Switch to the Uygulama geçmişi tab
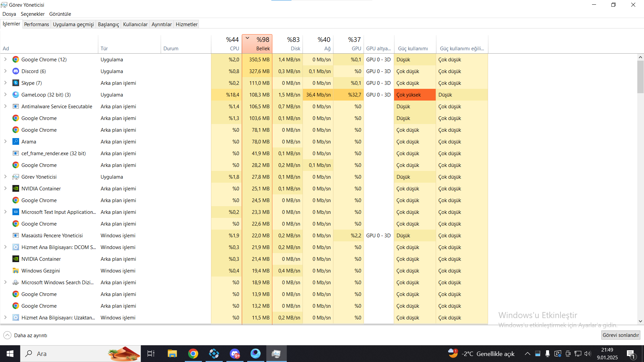Image resolution: width=644 pixels, height=362 pixels. pos(73,24)
